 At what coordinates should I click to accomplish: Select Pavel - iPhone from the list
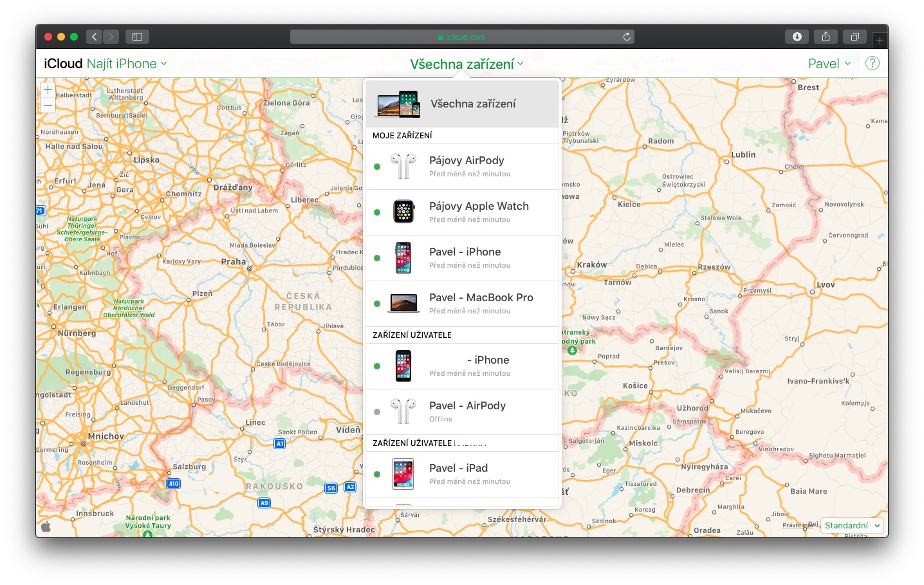click(x=462, y=258)
